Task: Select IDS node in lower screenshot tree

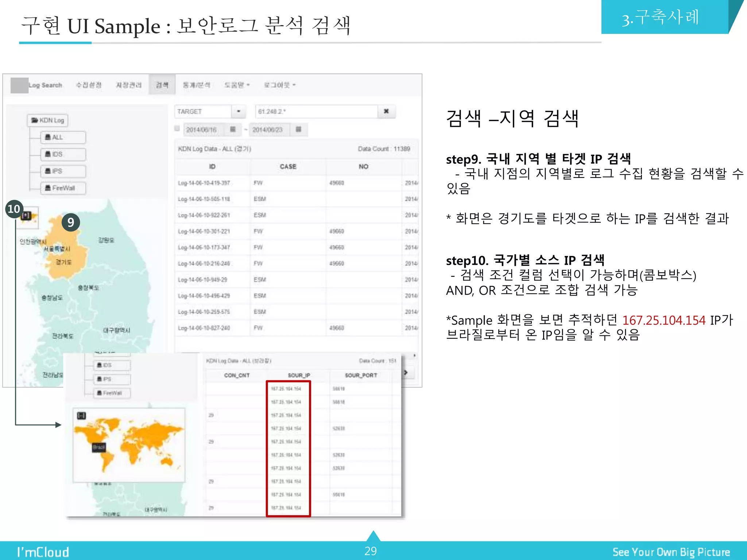Action: click(112, 365)
